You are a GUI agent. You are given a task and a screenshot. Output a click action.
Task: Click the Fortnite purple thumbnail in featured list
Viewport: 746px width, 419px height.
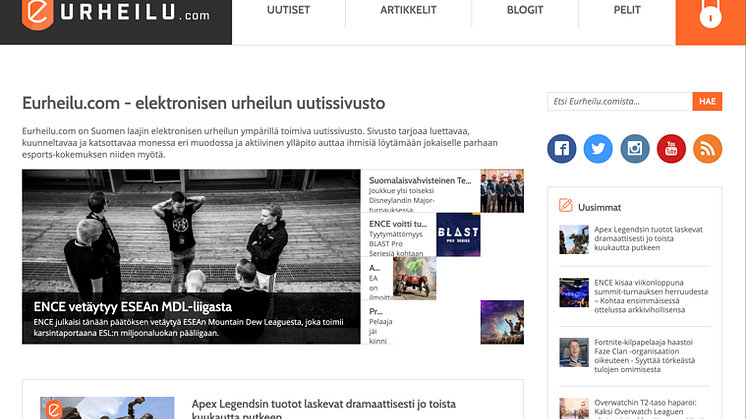(x=502, y=322)
